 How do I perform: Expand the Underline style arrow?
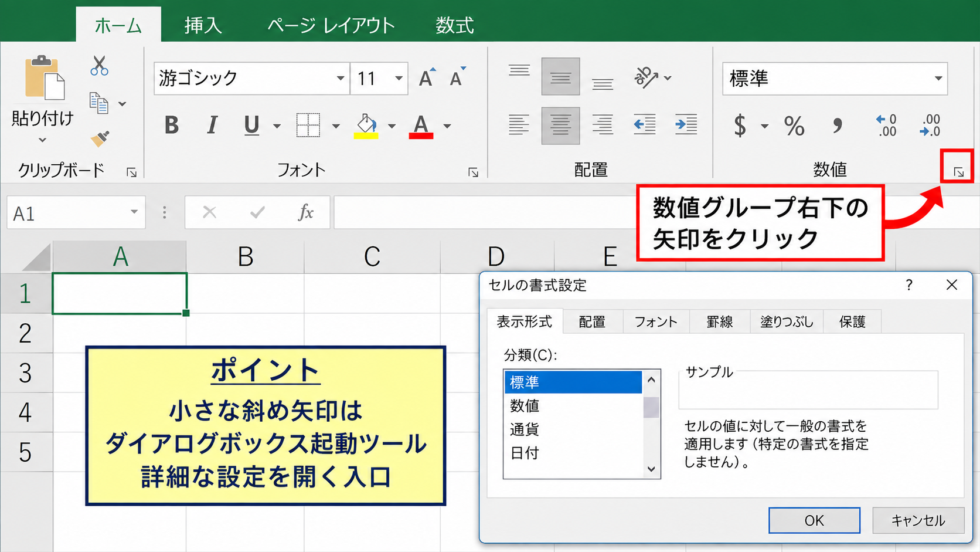tap(277, 126)
